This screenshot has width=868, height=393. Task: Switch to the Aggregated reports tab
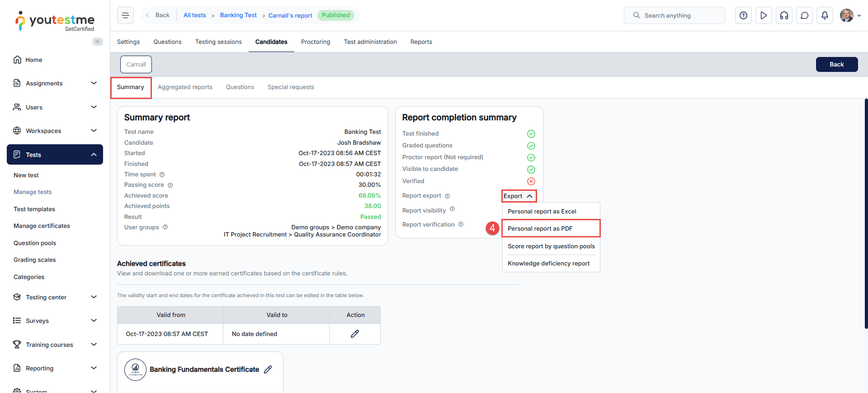(x=185, y=87)
